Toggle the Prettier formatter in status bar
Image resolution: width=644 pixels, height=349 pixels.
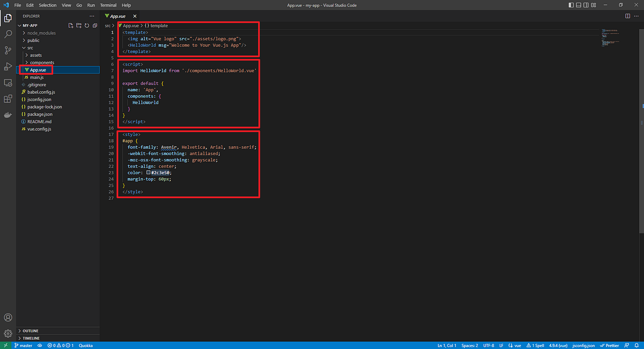[x=610, y=345]
